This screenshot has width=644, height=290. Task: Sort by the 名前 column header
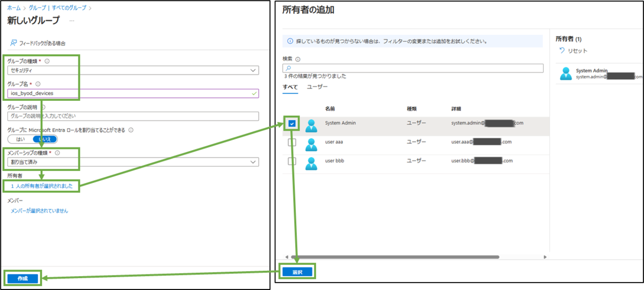pos(330,109)
